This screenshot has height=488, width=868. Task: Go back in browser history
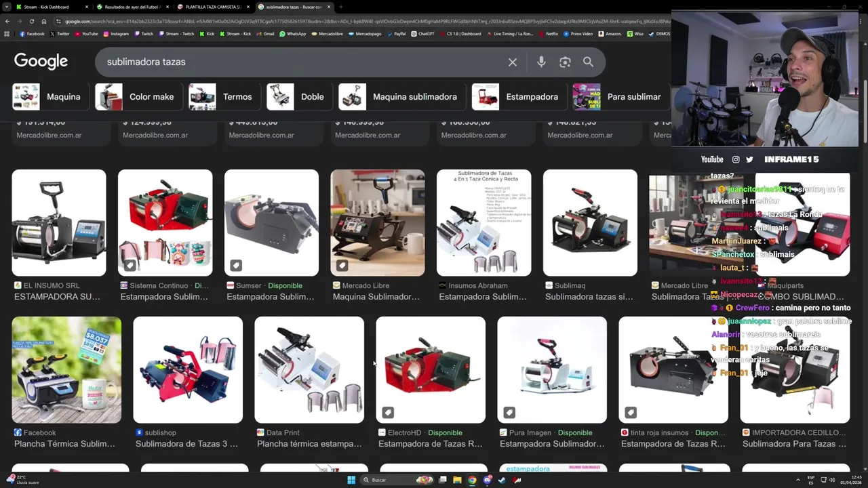tap(7, 21)
